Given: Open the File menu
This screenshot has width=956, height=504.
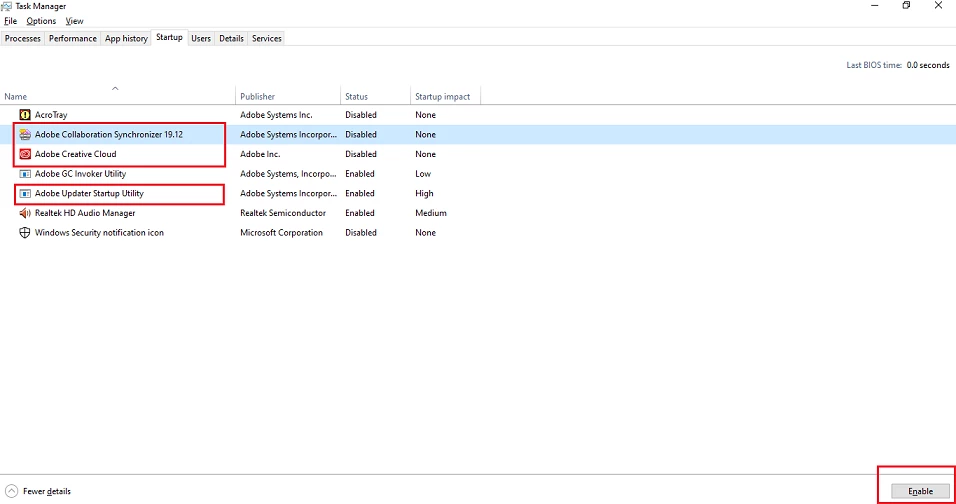Looking at the screenshot, I should [x=10, y=21].
